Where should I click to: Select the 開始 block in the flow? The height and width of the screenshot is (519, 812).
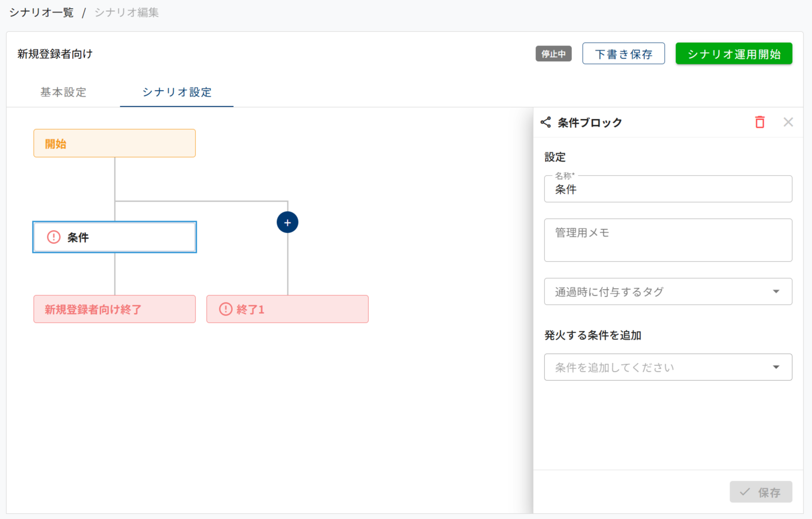114,144
